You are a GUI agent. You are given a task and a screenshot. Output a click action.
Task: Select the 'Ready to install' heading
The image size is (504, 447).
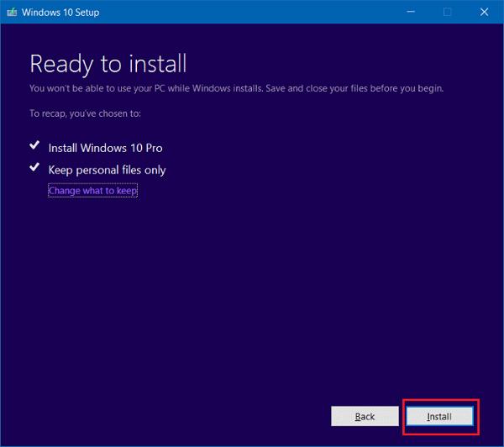click(108, 64)
